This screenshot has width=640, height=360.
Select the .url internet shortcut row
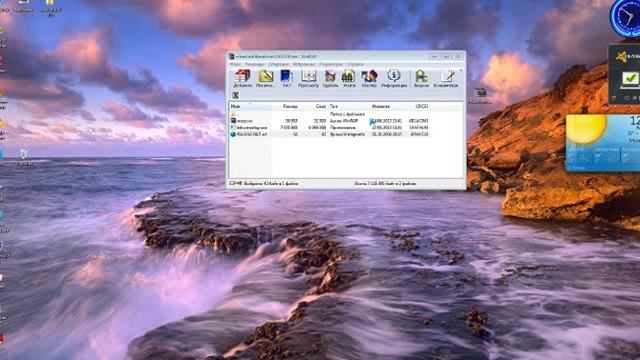(329, 134)
